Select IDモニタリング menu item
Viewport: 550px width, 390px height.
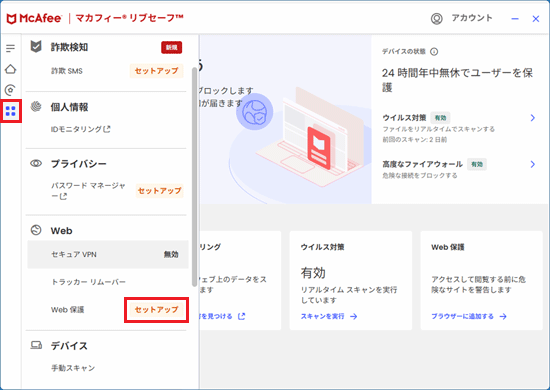pos(76,129)
